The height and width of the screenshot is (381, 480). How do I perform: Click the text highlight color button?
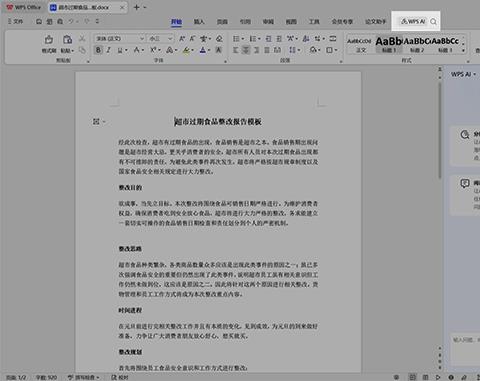click(x=186, y=50)
